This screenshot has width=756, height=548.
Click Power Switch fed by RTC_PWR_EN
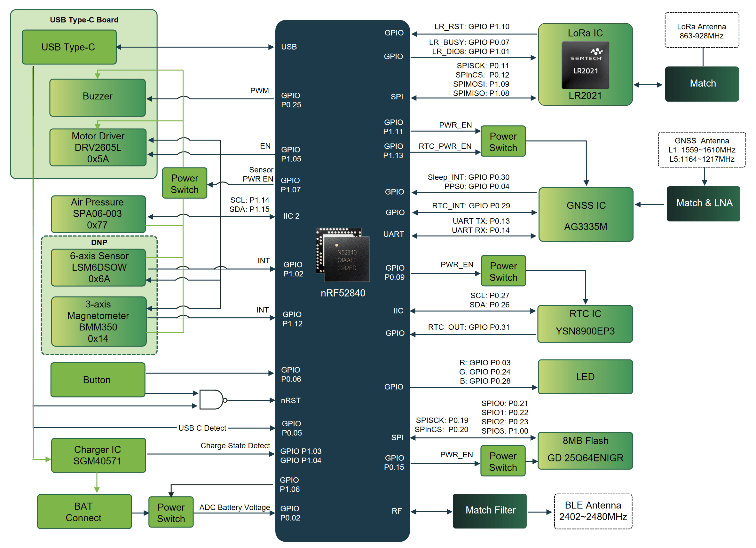tap(503, 141)
